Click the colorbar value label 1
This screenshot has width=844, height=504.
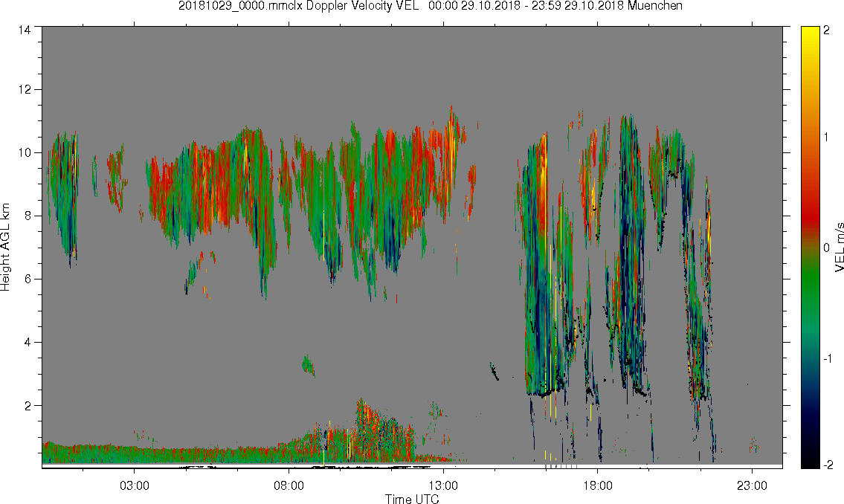point(826,138)
